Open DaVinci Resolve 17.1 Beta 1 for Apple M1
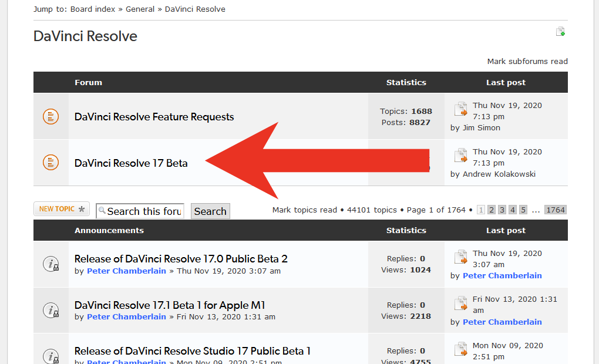The height and width of the screenshot is (364, 599). [170, 305]
